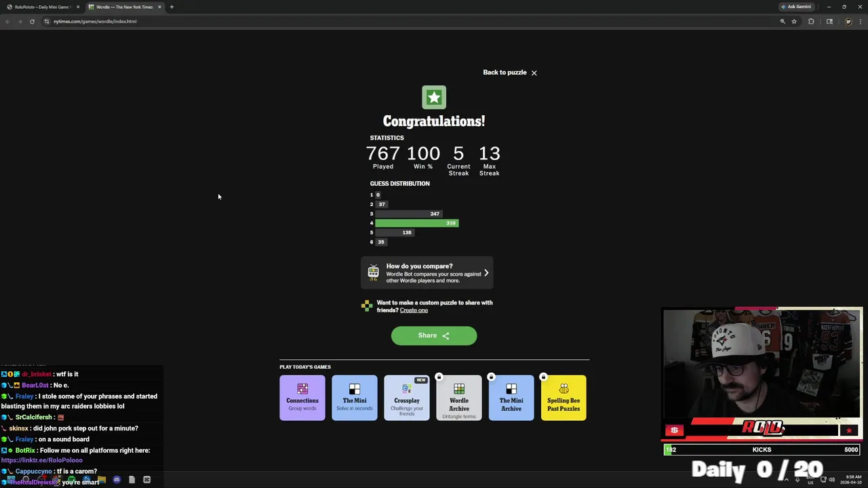Screen dimensions: 868x488
Task: Click the green Share button
Action: click(x=434, y=335)
